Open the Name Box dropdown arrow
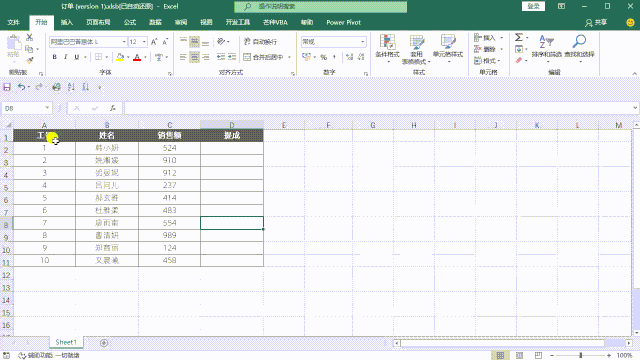This screenshot has width=640, height=360. pos(47,108)
